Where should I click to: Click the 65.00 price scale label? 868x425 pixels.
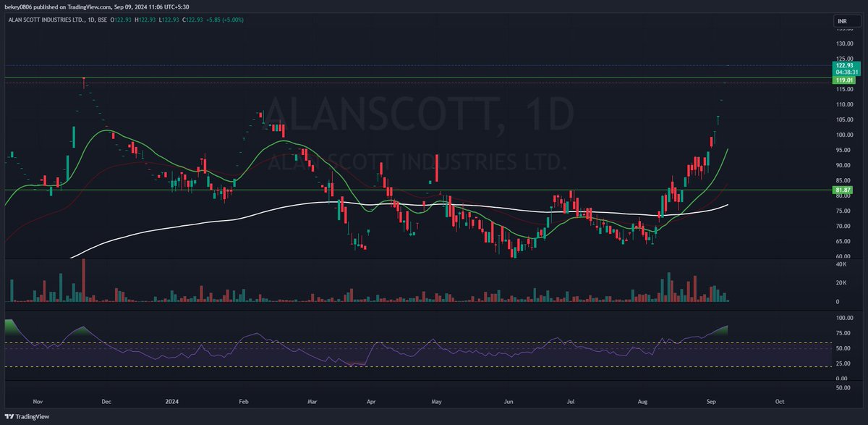pos(843,241)
